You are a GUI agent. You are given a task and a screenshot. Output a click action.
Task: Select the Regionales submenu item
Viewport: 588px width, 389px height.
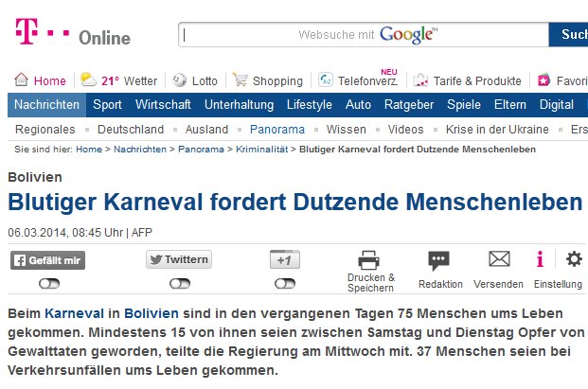(45, 130)
